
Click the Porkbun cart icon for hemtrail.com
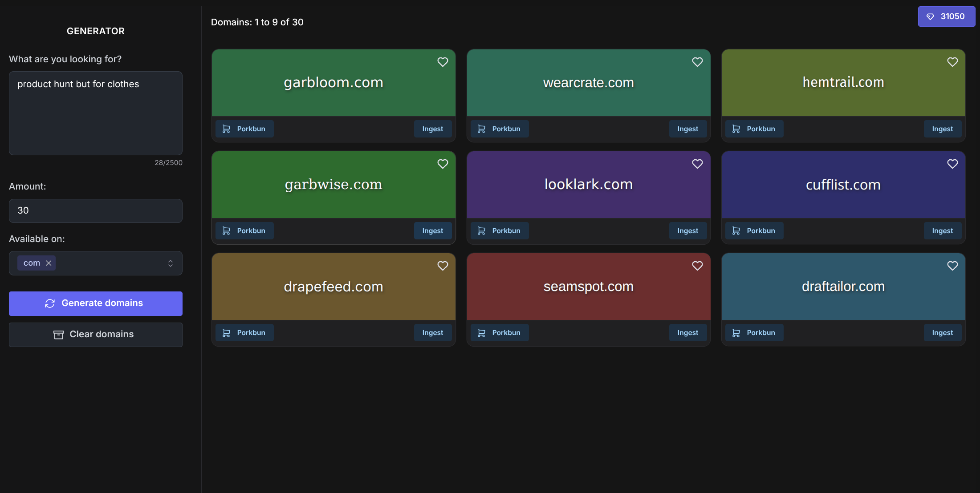click(736, 129)
